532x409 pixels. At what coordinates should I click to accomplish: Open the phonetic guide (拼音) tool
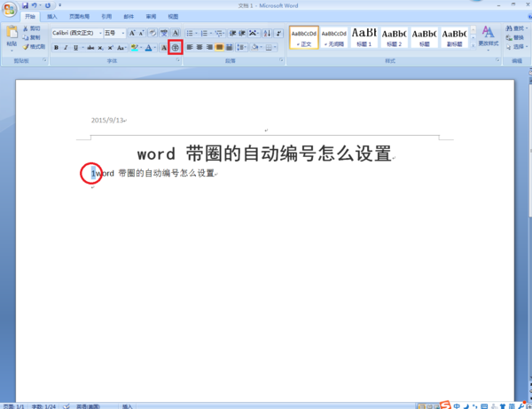pyautogui.click(x=164, y=33)
